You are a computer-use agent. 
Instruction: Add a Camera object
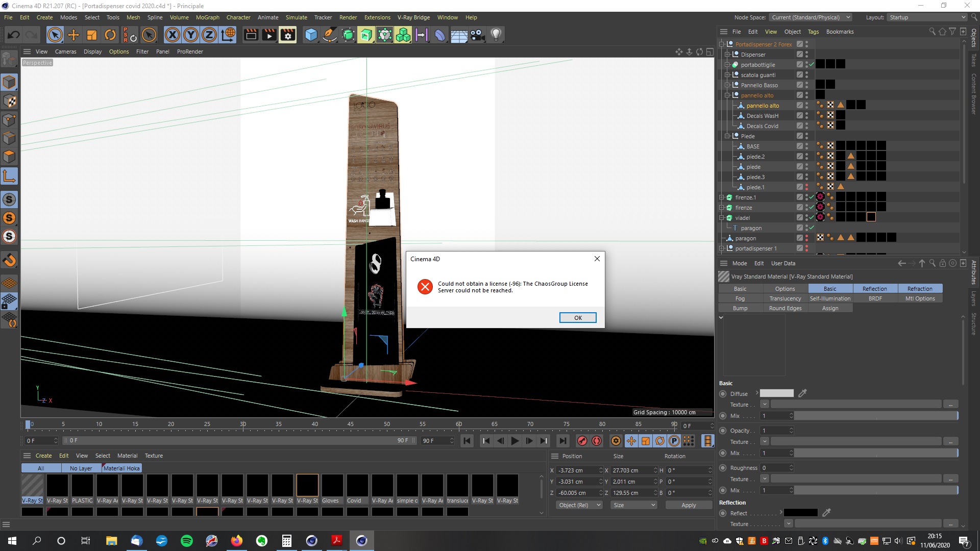click(x=477, y=35)
